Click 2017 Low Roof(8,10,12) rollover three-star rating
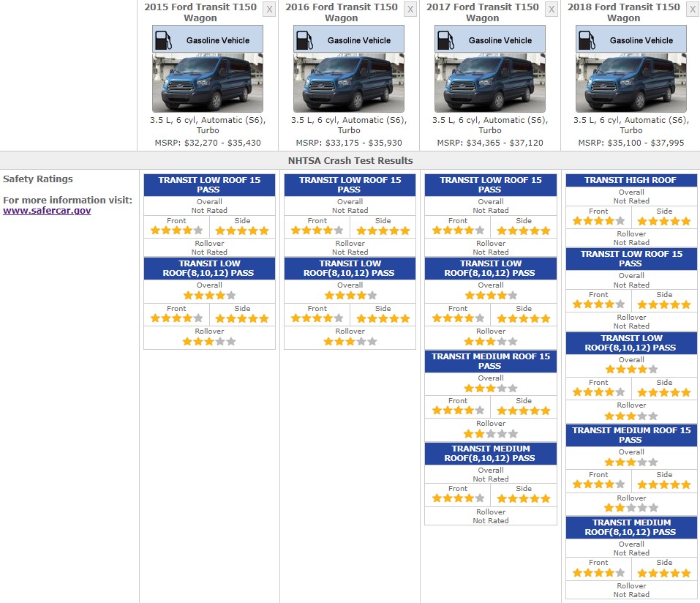700x603 pixels. click(x=491, y=342)
